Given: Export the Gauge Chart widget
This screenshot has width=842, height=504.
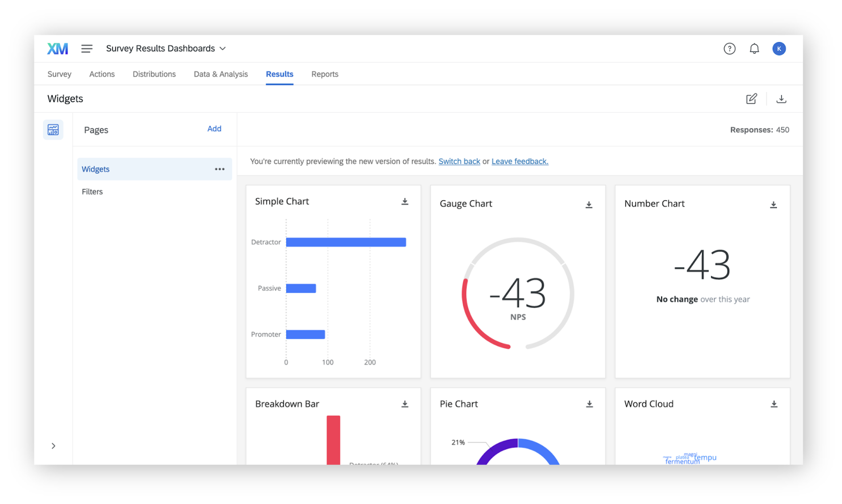Looking at the screenshot, I should tap(589, 204).
